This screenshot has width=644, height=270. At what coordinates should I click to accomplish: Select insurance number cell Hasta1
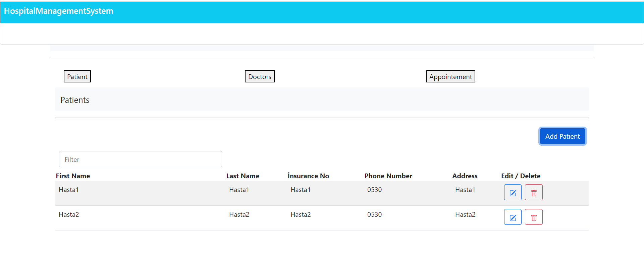pyautogui.click(x=301, y=190)
